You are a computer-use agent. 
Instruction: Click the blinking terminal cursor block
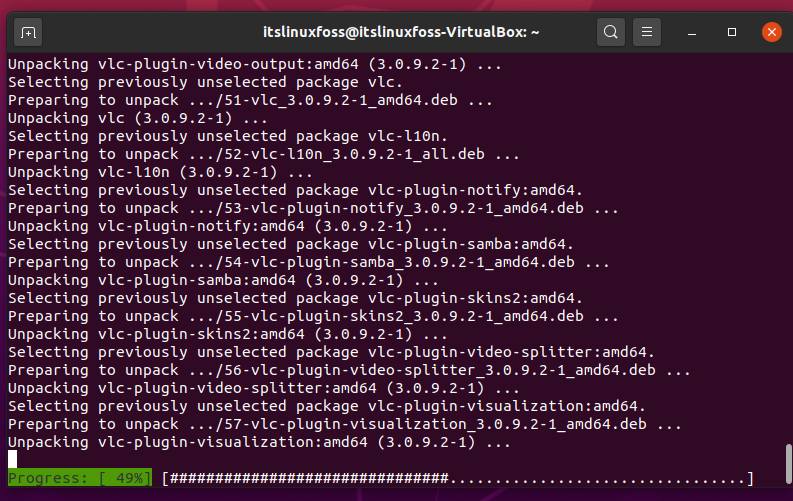tap(13, 459)
